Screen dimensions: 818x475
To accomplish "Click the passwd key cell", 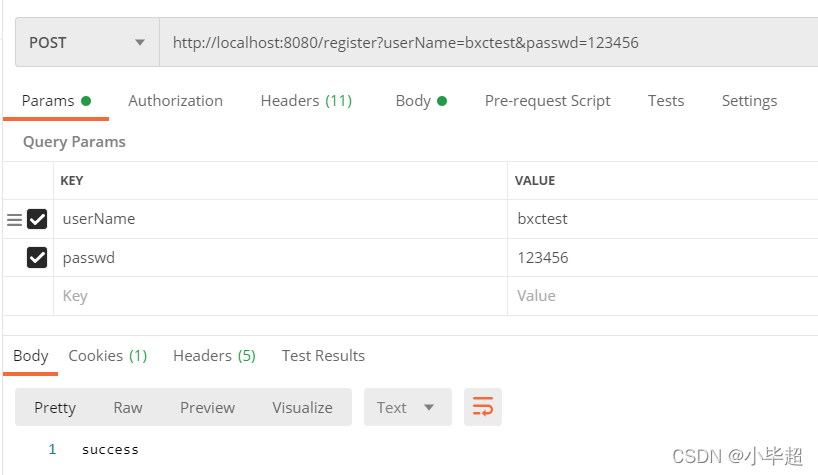I will point(280,258).
